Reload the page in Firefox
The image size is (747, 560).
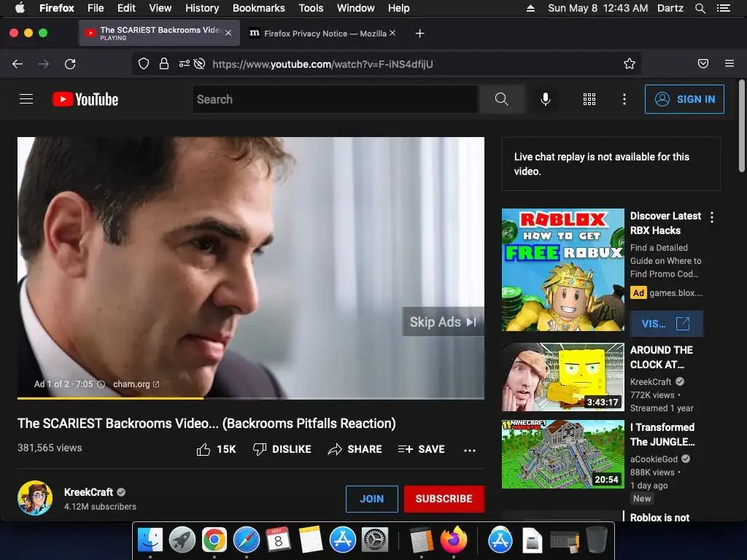(x=70, y=64)
